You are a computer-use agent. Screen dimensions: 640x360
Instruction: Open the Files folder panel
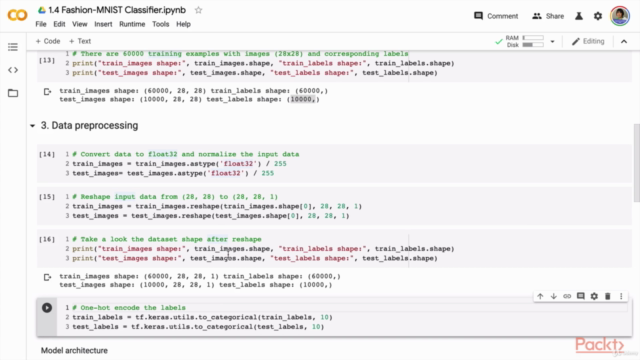coord(13,93)
